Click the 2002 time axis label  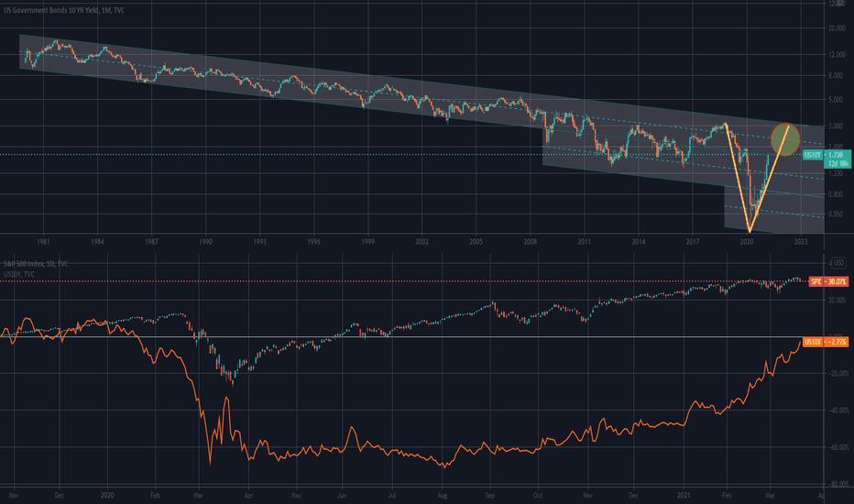point(422,241)
